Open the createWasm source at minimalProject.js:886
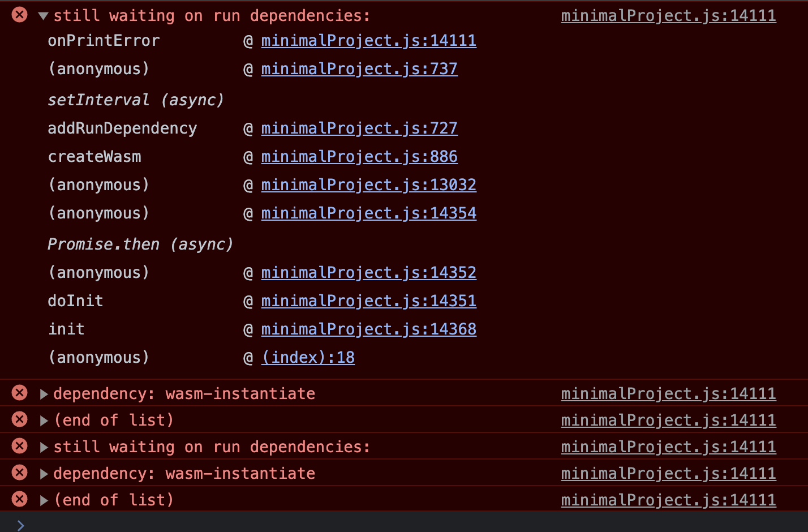Screen dimensions: 808x532 coord(359,156)
